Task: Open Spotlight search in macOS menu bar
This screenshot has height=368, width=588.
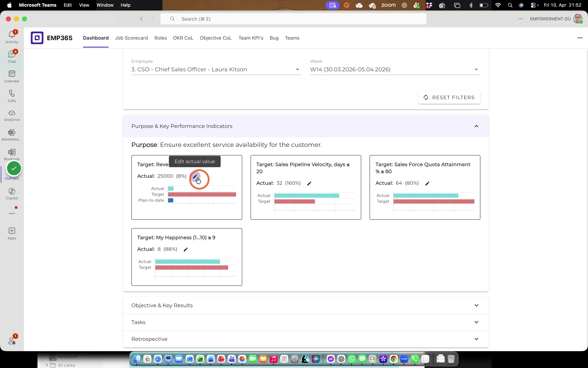Action: click(x=510, y=5)
